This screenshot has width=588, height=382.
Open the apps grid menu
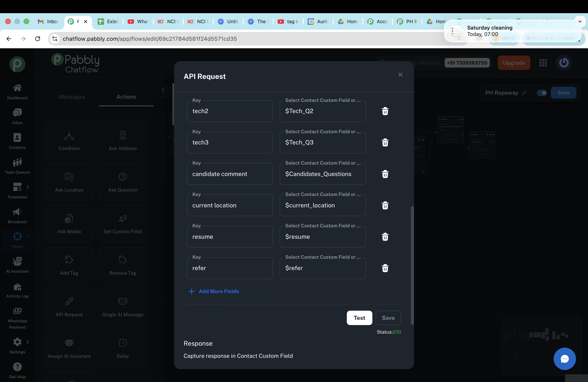pos(543,63)
